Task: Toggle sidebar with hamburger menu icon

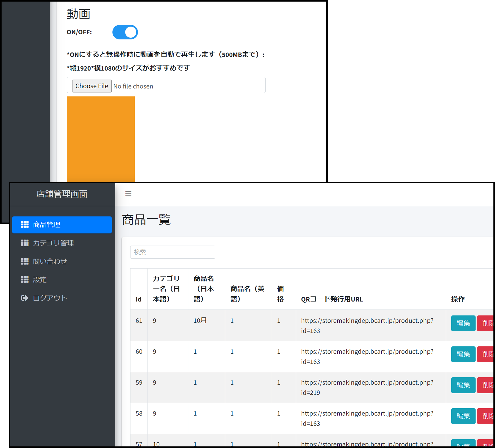Action: point(128,194)
